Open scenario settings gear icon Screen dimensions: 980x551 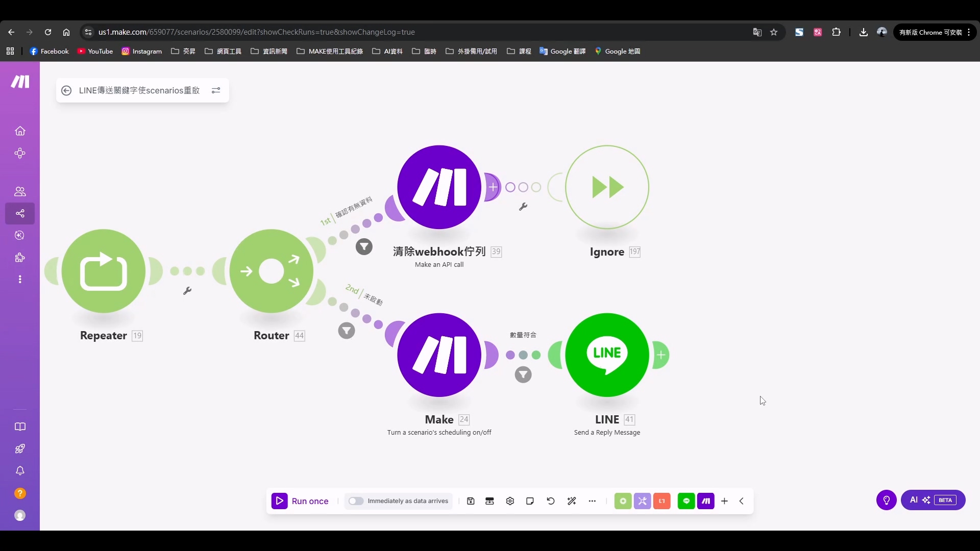click(x=510, y=501)
